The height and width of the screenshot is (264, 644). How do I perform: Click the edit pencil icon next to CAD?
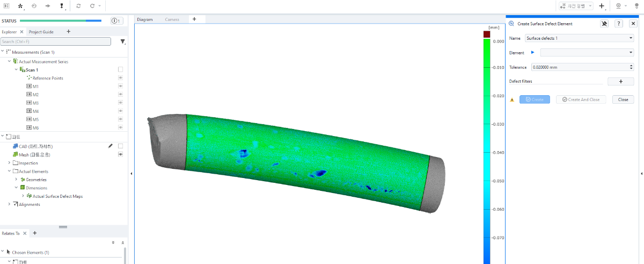111,146
